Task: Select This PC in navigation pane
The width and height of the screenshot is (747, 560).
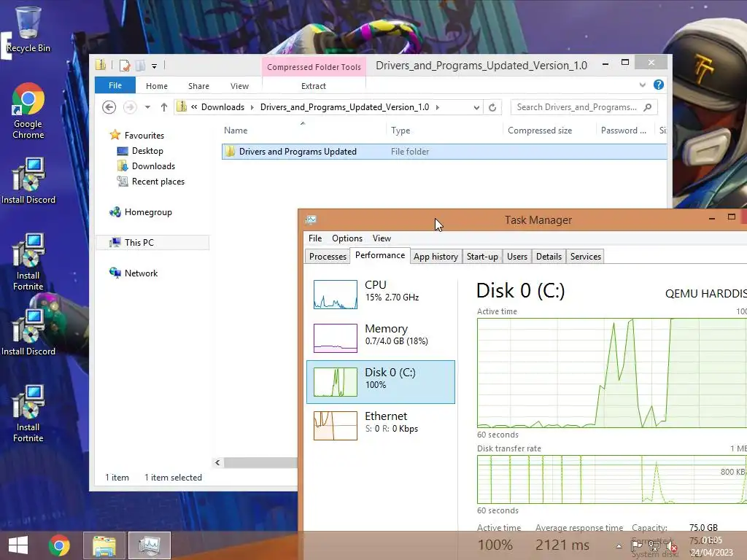Action: point(152,242)
